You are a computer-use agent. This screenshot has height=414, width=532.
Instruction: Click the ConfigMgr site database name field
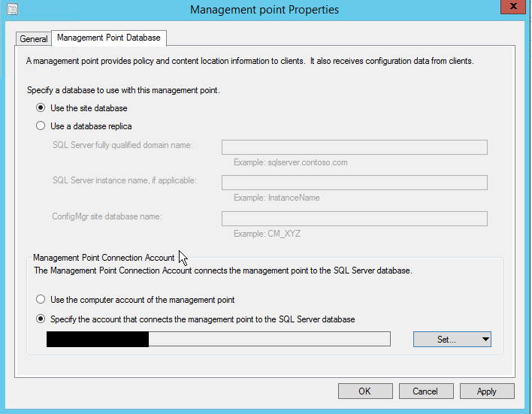click(354, 219)
